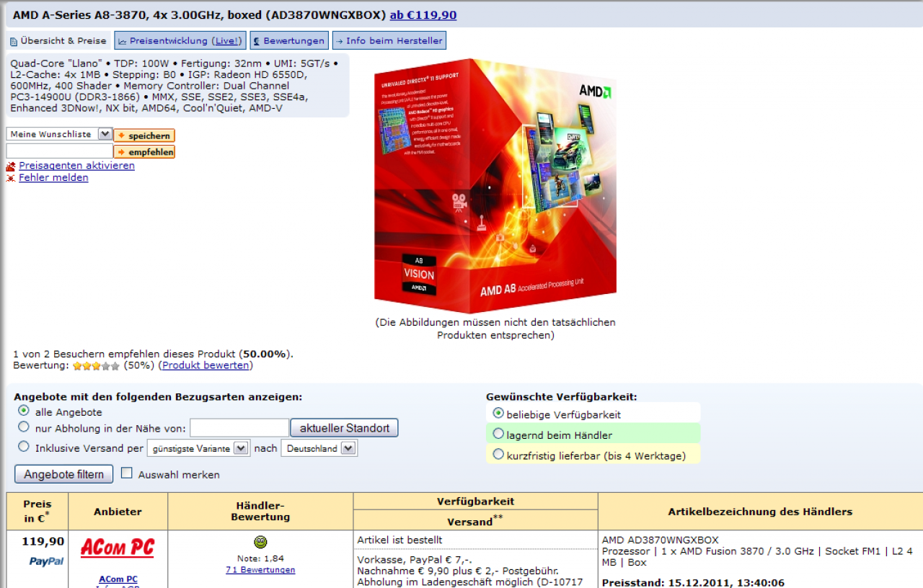This screenshot has width=923, height=588.
Task: Open the Produkt bewerten link
Action: pos(206,365)
